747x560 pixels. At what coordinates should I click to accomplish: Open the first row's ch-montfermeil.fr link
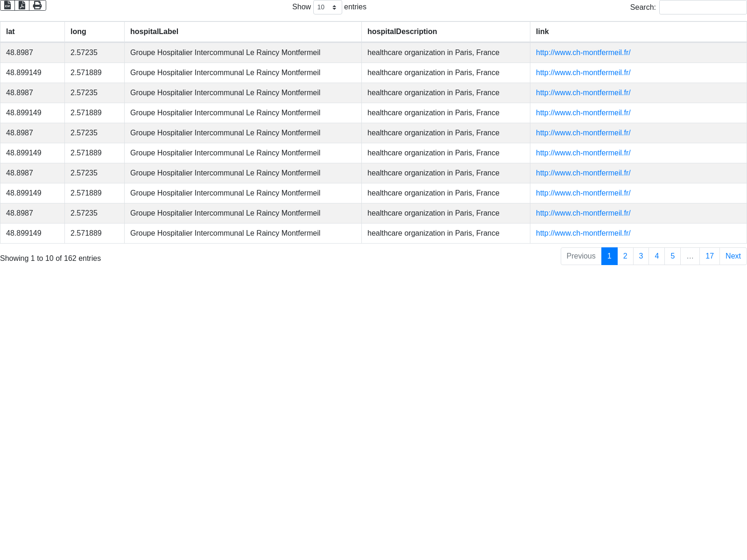pos(583,53)
